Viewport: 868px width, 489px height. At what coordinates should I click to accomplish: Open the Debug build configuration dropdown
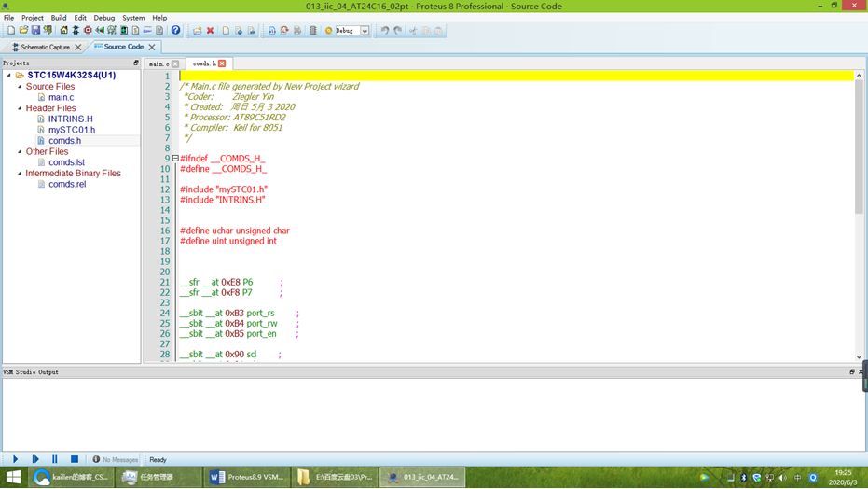pyautogui.click(x=365, y=31)
